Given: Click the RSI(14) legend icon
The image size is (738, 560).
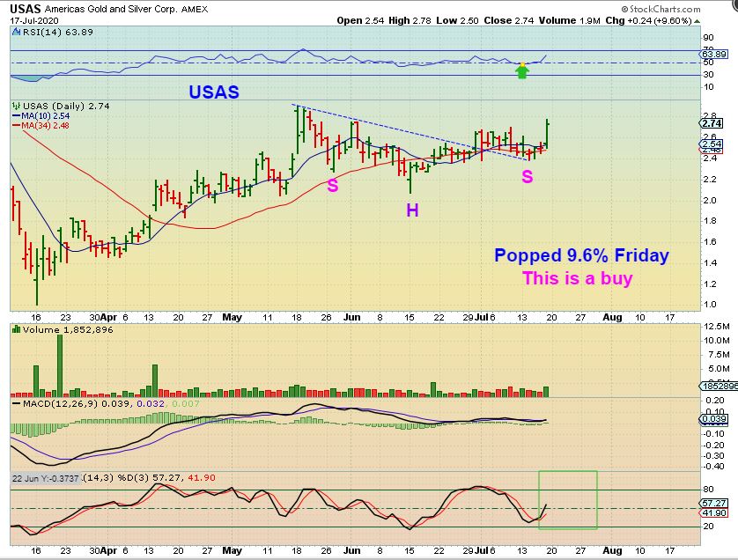Looking at the screenshot, I should pos(17,33).
